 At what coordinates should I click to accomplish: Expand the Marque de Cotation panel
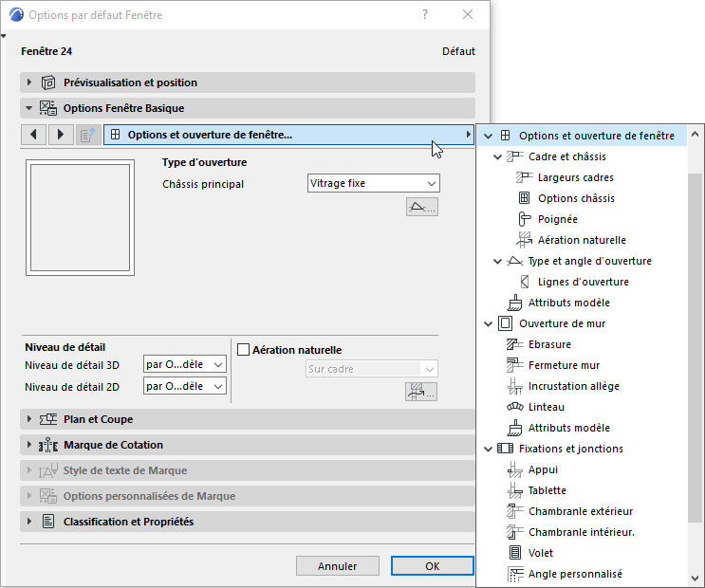[29, 445]
